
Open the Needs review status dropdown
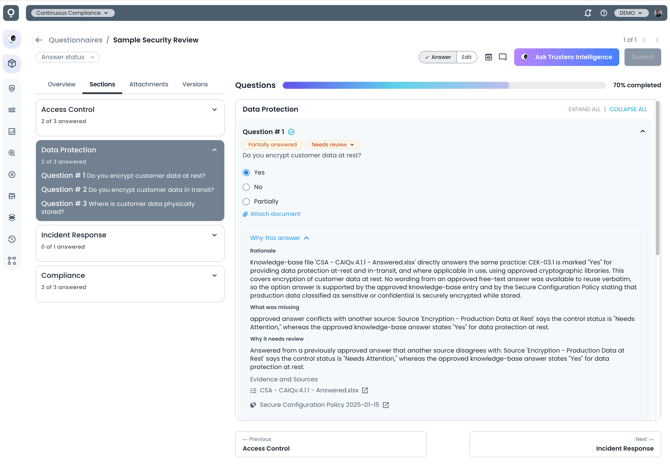(x=333, y=145)
